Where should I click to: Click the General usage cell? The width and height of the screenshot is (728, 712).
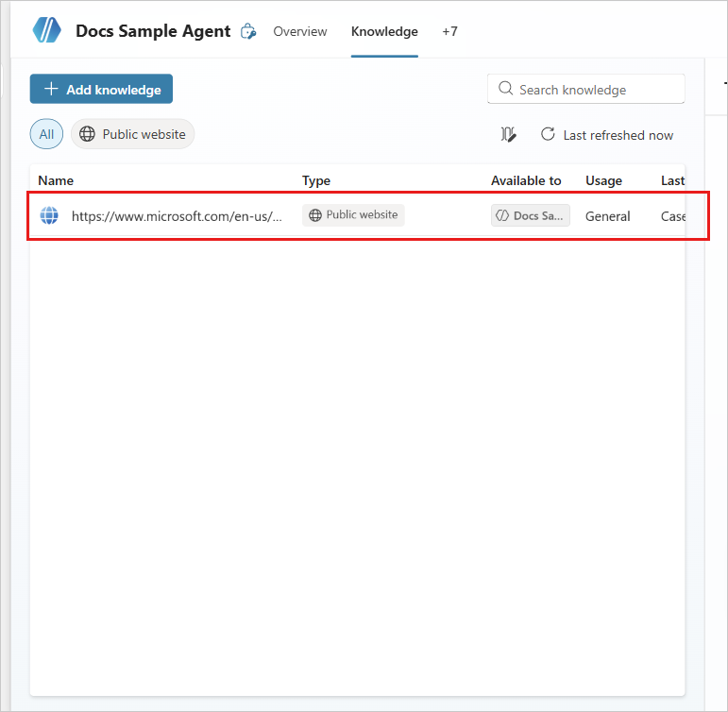(x=607, y=216)
